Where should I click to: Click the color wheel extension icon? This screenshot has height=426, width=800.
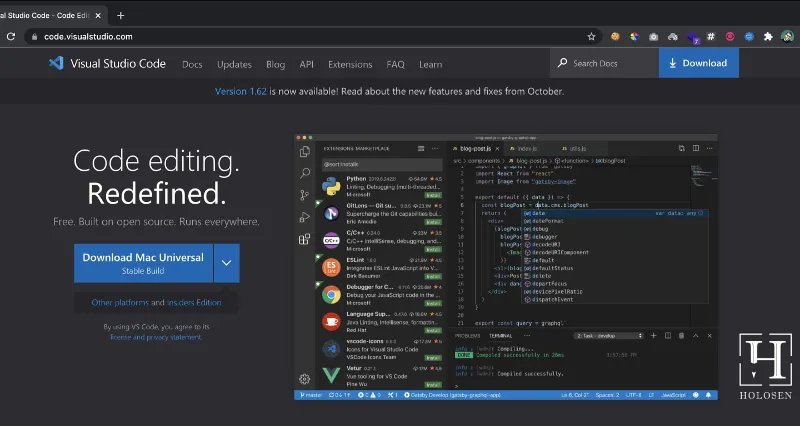(634, 37)
